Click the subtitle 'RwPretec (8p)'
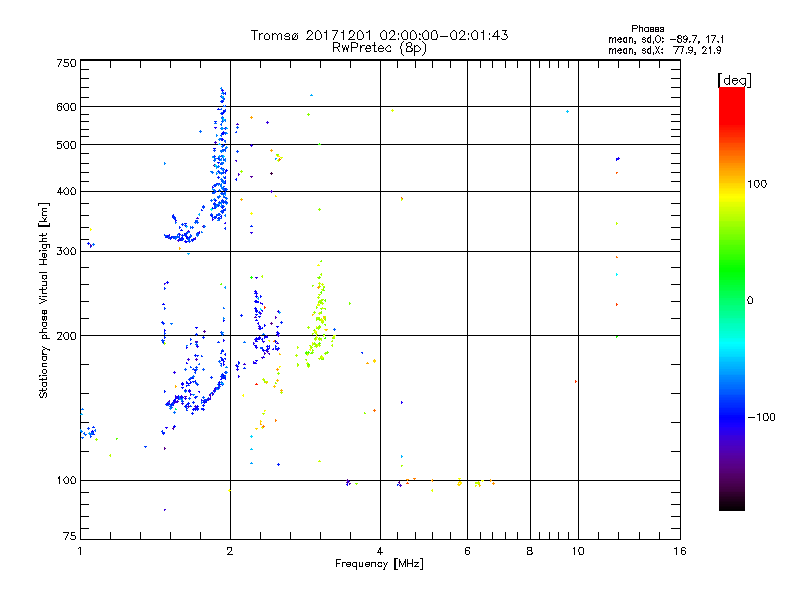Screen dimensions: 800x600 tap(379, 48)
